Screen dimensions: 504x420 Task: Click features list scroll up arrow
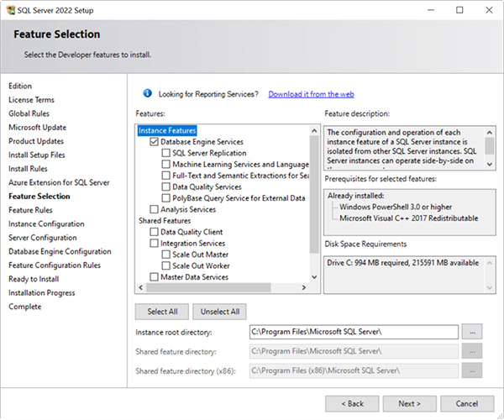314,130
